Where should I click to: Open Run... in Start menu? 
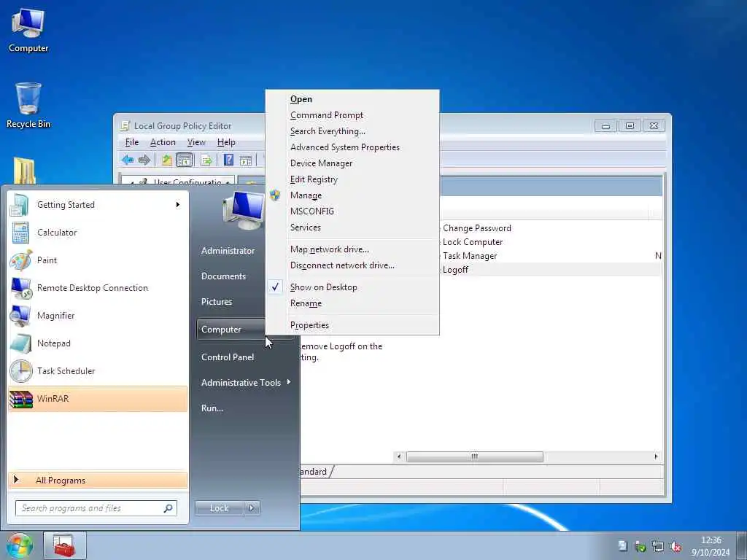(212, 408)
